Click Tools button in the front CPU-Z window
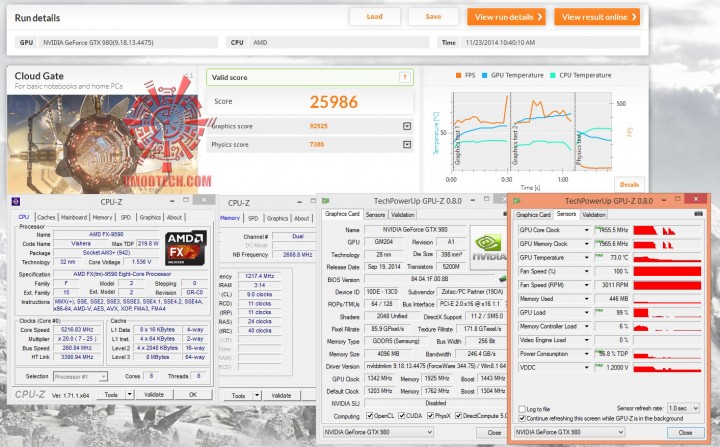 click(111, 394)
